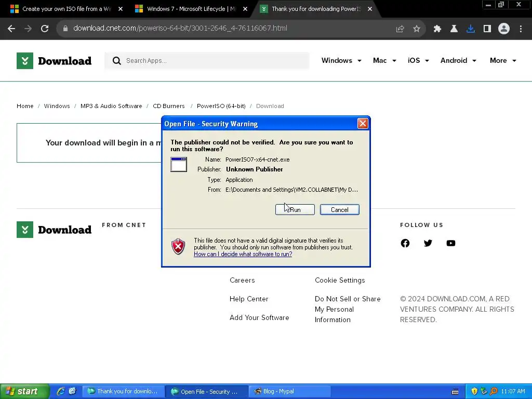Open the extensions puzzle icon
The height and width of the screenshot is (399, 532).
tap(437, 29)
